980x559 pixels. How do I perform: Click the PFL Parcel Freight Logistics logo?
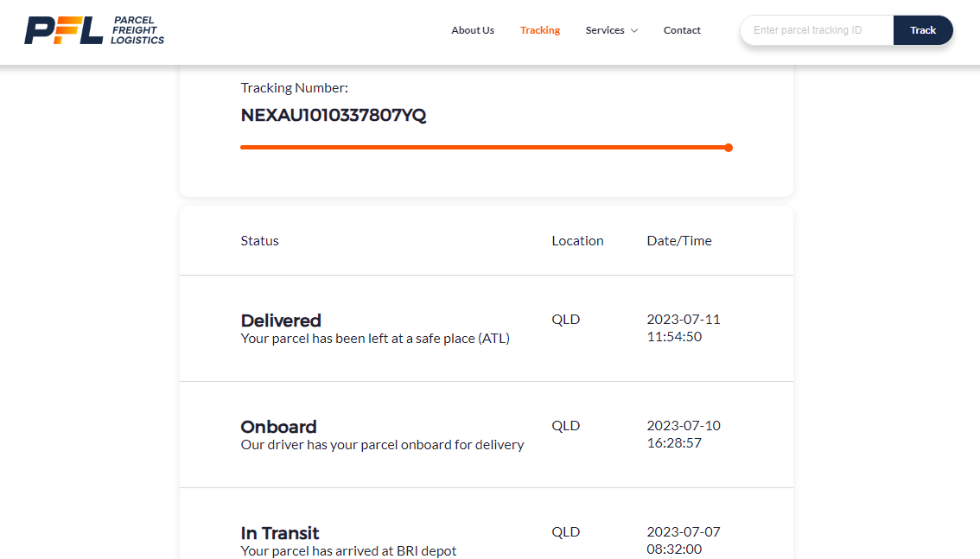[x=94, y=30]
